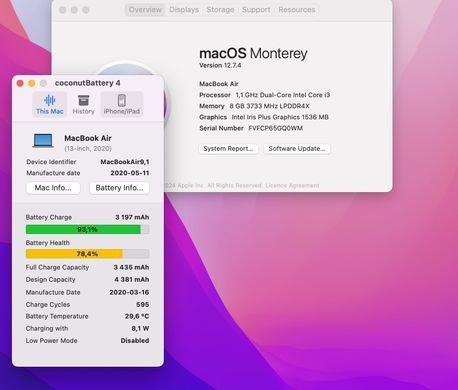
Task: Select the MacBookAir9,1 device identifier value
Action: coord(125,162)
